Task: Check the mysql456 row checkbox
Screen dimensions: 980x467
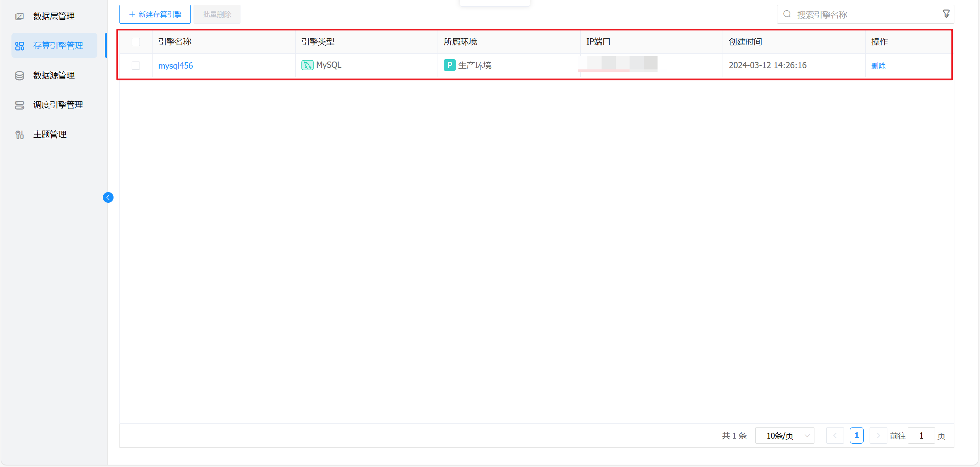Action: tap(136, 65)
